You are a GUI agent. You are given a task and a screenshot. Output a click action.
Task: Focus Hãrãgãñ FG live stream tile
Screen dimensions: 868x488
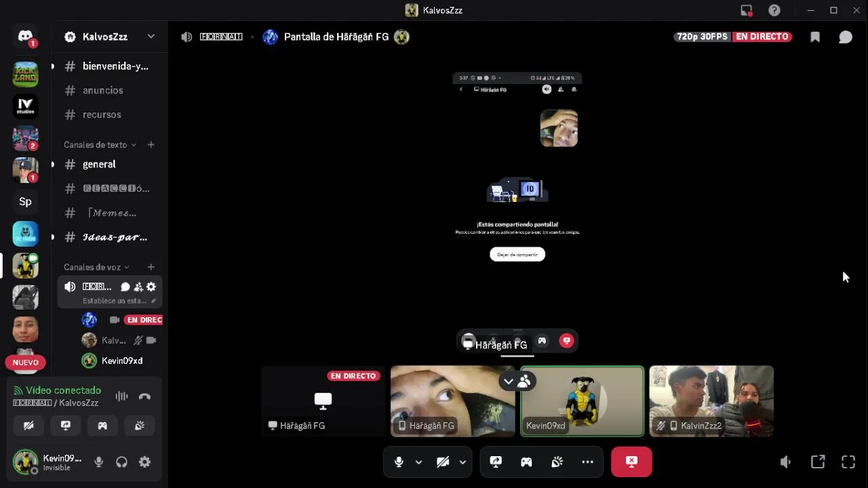[323, 401]
